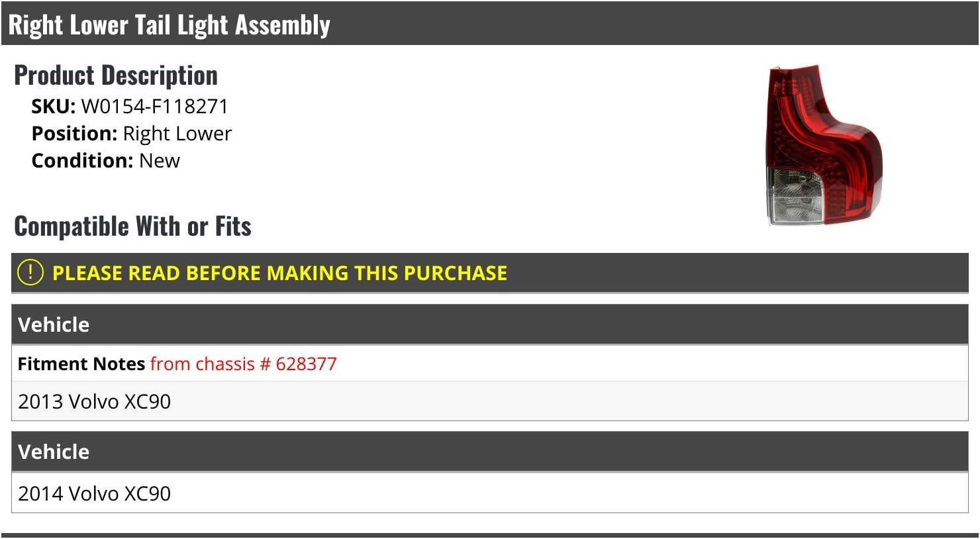Image resolution: width=980 pixels, height=539 pixels.
Task: Select the 2013 Volvo XC90 row
Action: tap(490, 401)
